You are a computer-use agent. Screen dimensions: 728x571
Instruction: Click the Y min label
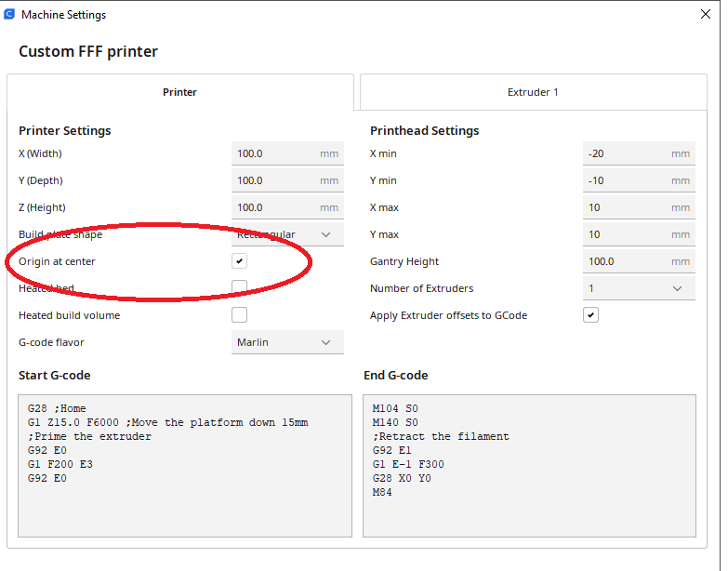(383, 180)
